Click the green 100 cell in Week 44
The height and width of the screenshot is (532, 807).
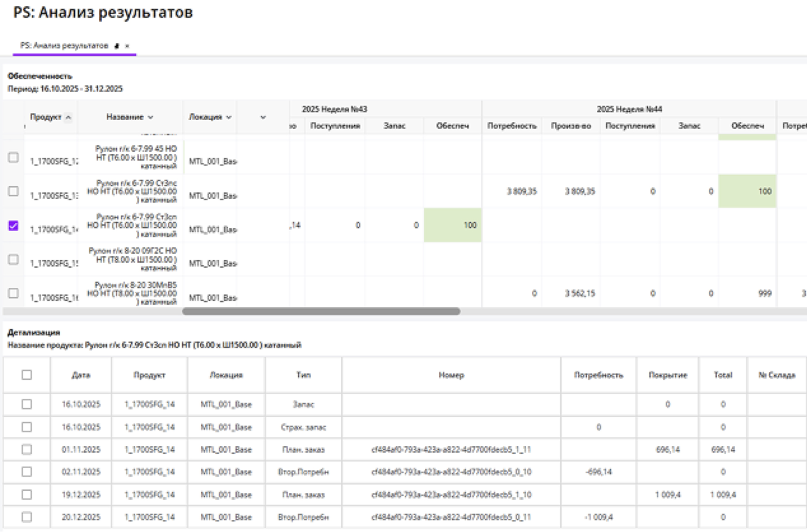[747, 191]
